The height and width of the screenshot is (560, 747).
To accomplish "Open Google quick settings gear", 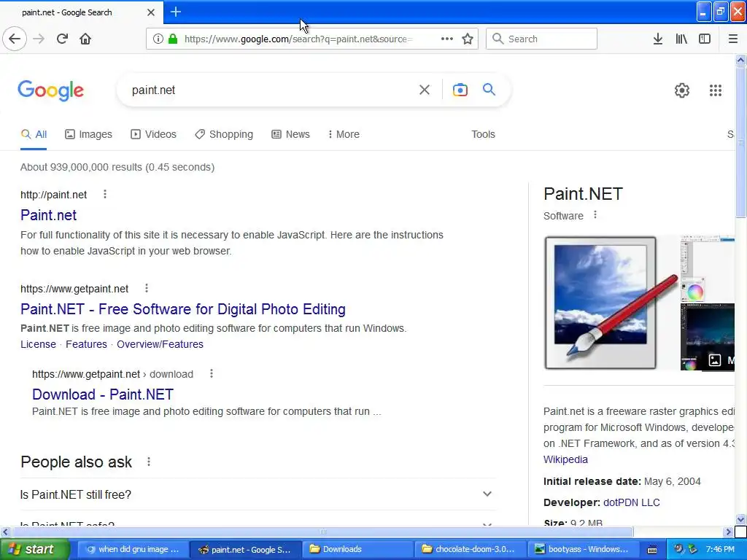I will point(682,90).
